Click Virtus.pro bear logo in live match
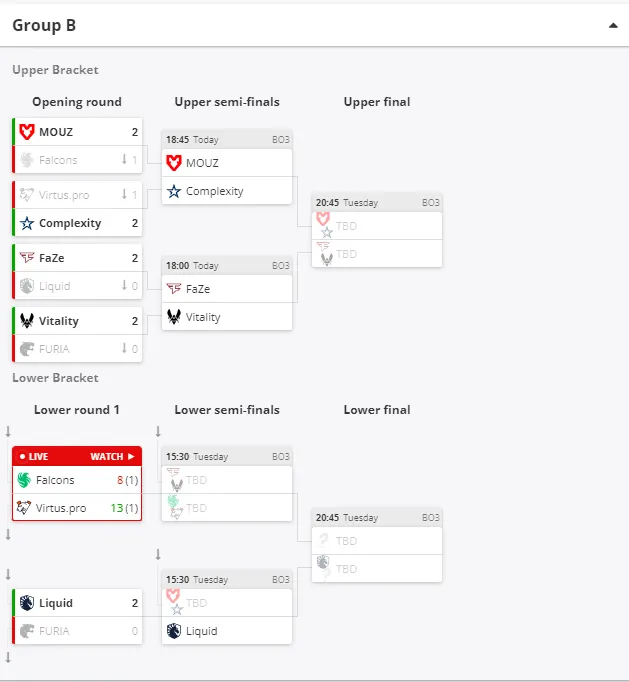Screen dimensions: 629x682 point(24,508)
